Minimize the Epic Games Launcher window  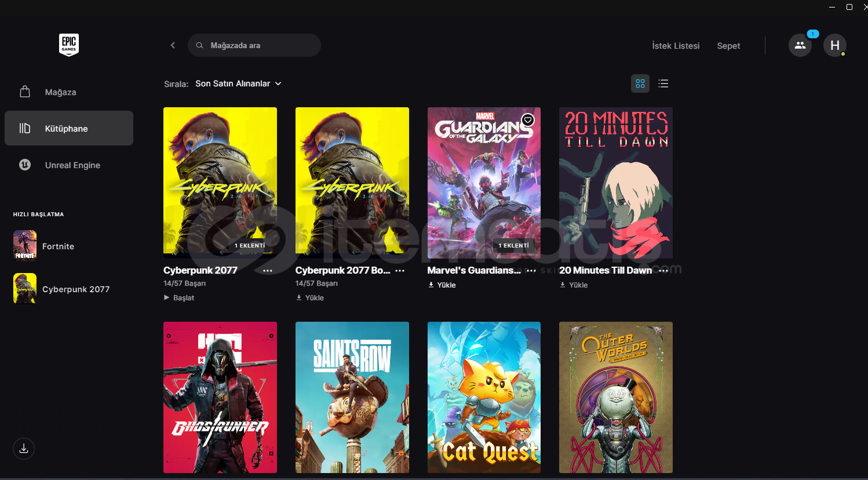click(832, 7)
